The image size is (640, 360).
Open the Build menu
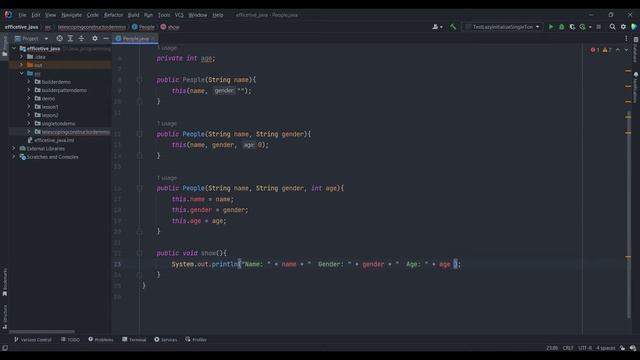point(133,15)
